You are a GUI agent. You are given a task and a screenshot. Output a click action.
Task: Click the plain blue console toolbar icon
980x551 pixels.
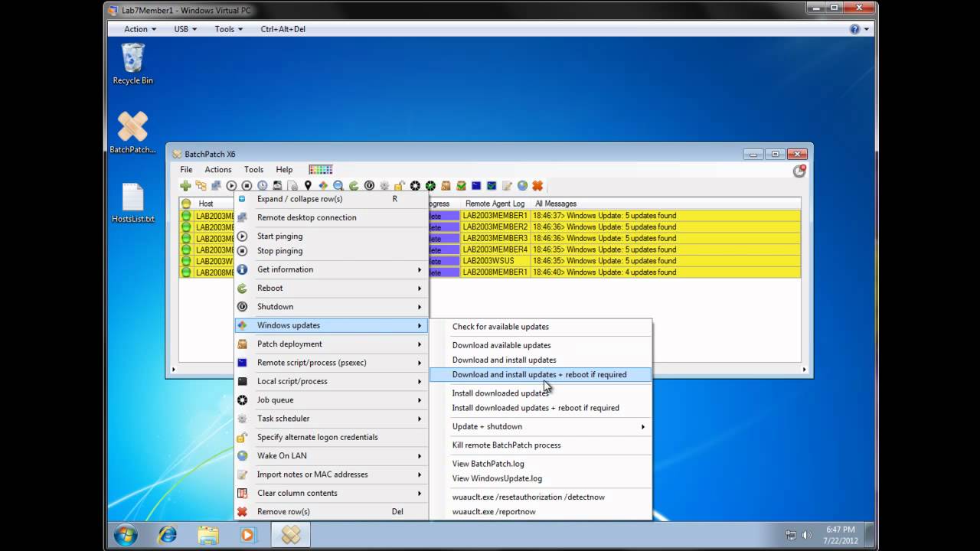476,185
